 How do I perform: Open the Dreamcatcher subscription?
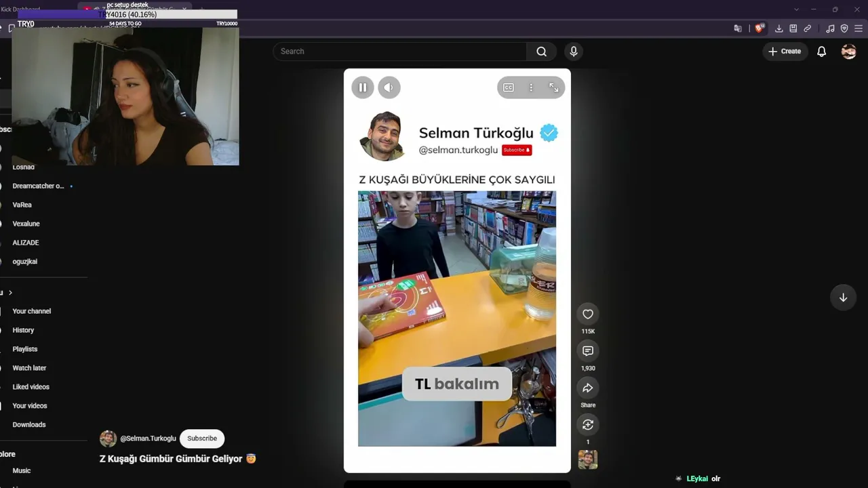(x=38, y=186)
